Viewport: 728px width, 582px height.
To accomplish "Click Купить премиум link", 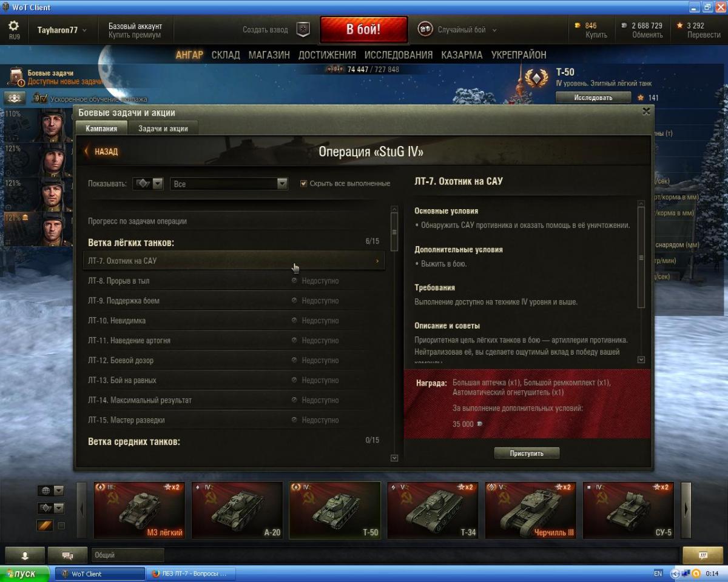I will point(135,35).
